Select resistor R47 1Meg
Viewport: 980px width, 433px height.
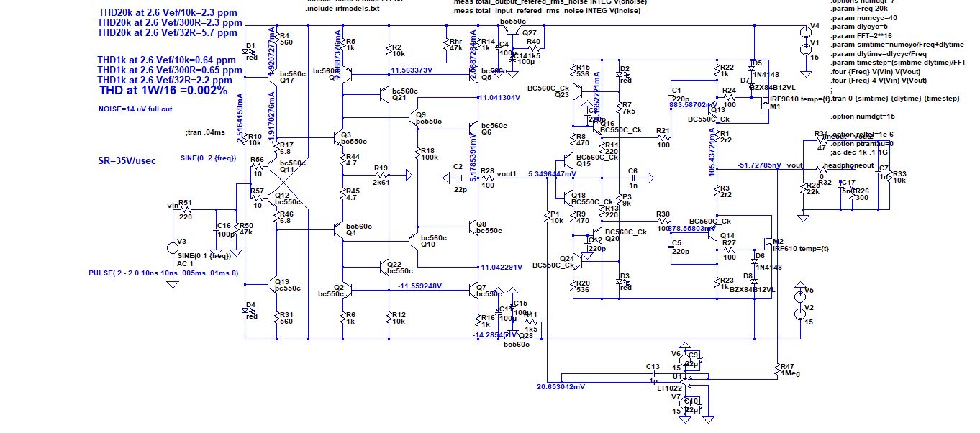779,368
